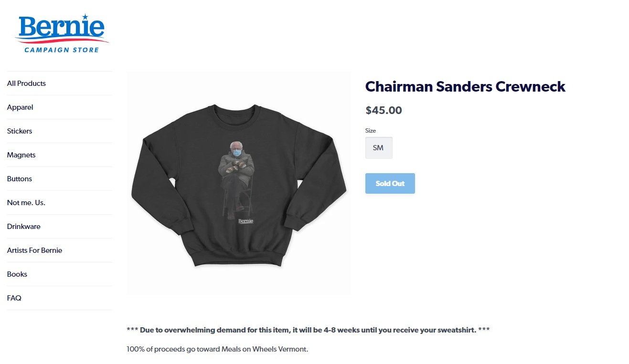Image resolution: width=629 pixels, height=364 pixels.
Task: Open the FAQ page
Action: click(x=14, y=298)
